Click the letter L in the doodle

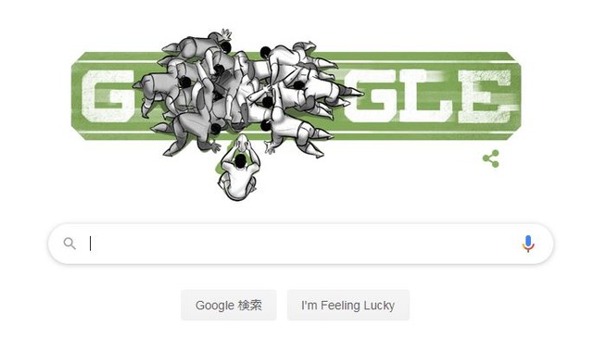pyautogui.click(x=428, y=95)
